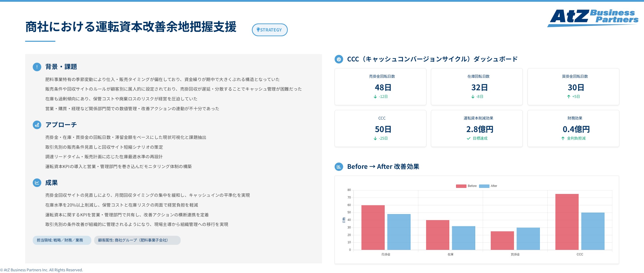
Task: Select the bar-chart icon next to Before → After 改善効果
Action: [x=339, y=166]
